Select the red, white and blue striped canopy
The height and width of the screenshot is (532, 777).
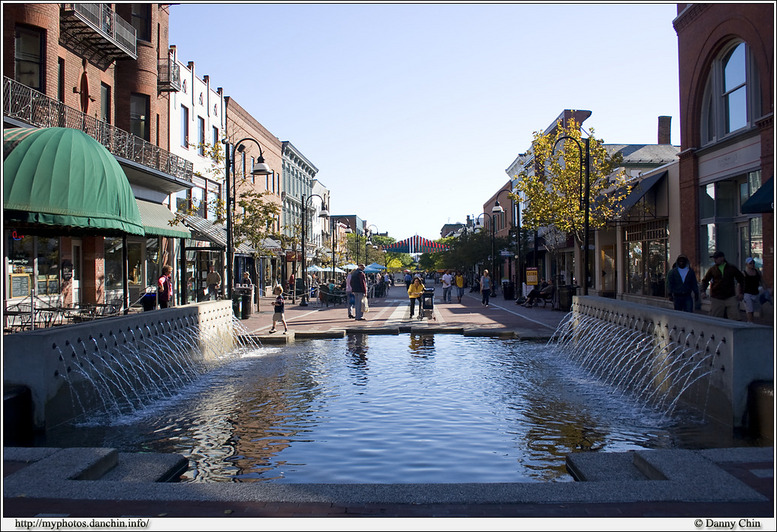414,244
